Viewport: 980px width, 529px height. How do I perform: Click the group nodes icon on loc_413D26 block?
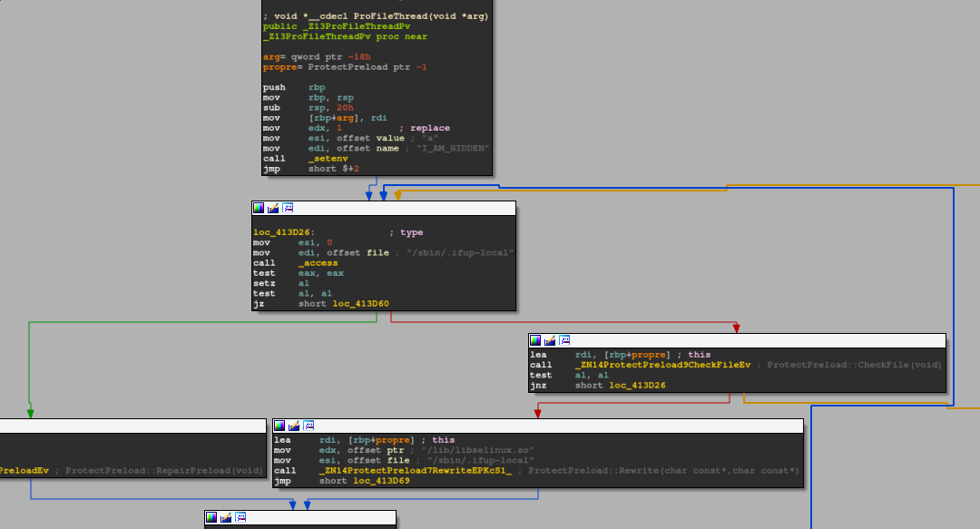click(x=288, y=208)
